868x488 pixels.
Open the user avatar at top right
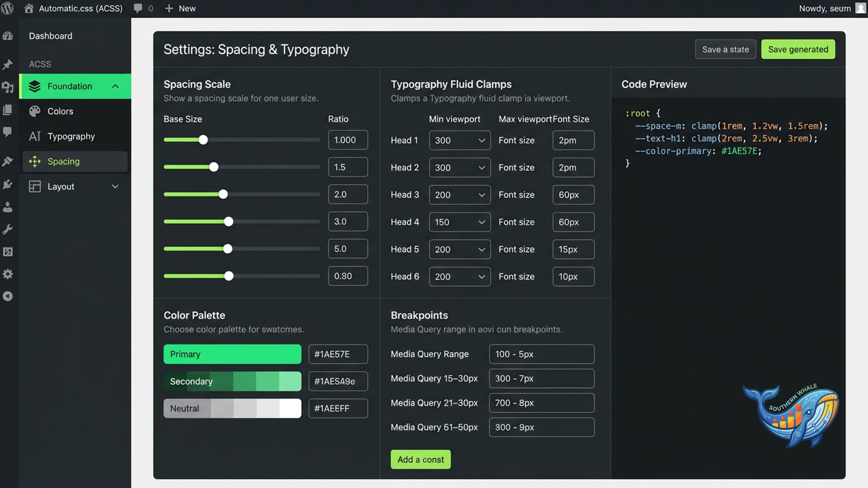tap(861, 8)
